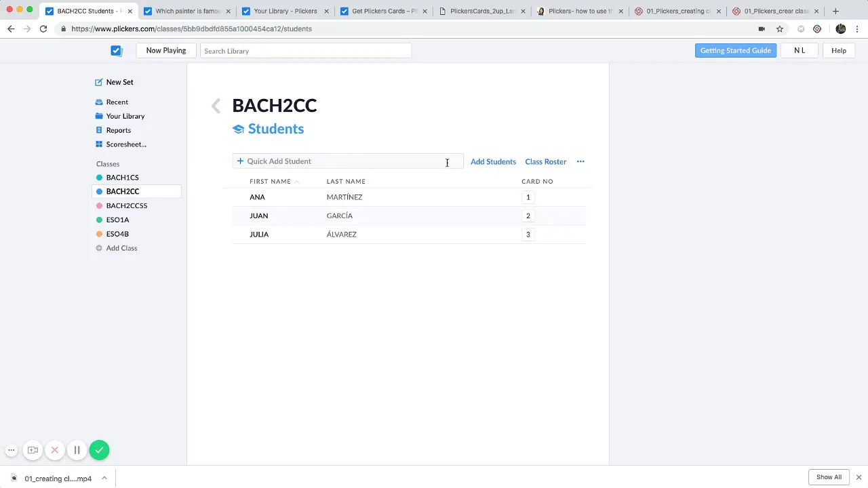Click the LAST NAME column header
The height and width of the screenshot is (488, 868).
346,182
